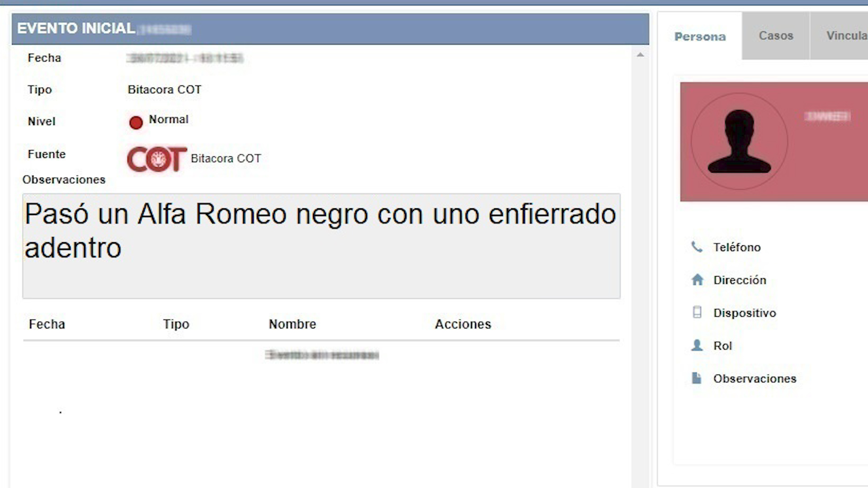This screenshot has height=488, width=868.
Task: Click inside the Observaciones text box
Action: click(x=321, y=246)
